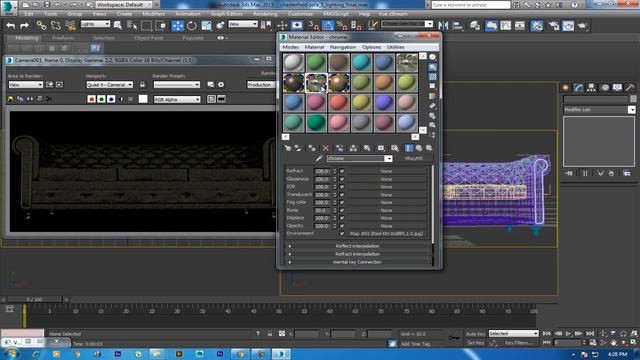Click the white color swatch in render window
Viewport: 640px width, 360px height.
[x=143, y=99]
